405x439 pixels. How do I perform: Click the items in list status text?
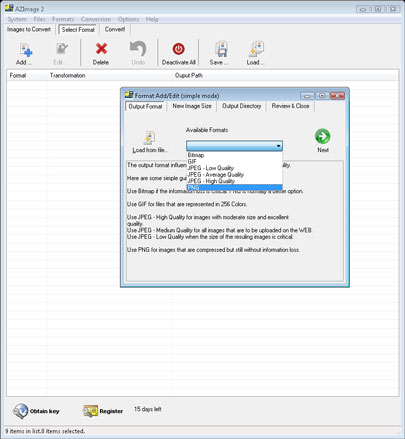pos(45,431)
